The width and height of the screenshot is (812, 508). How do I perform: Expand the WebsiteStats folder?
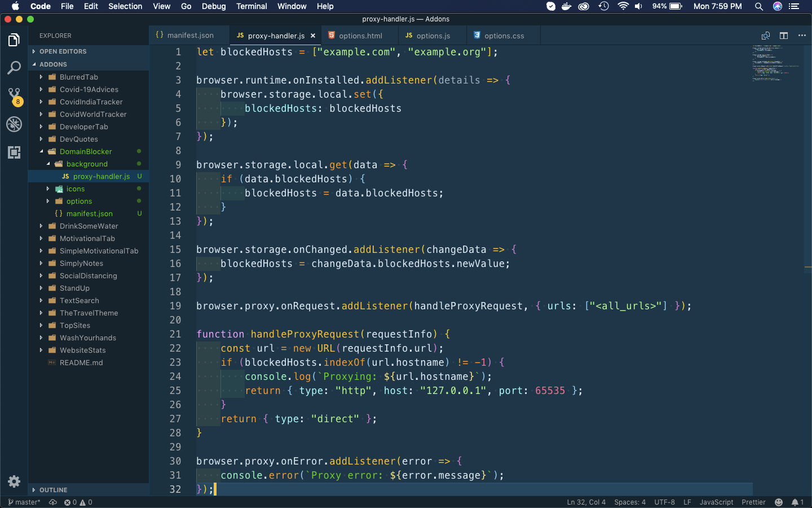(89, 350)
